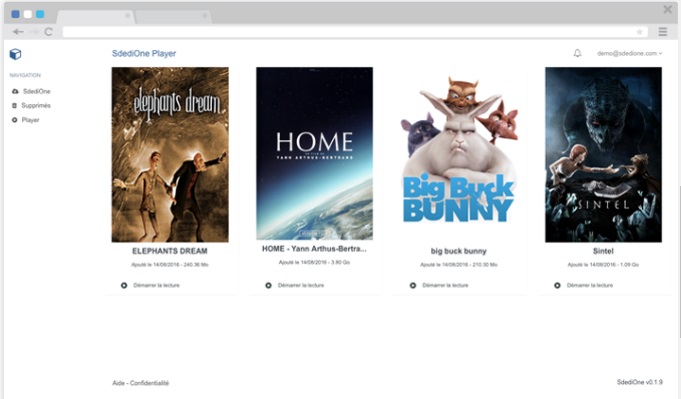Start big buck bunny via Démarrer la lecture
The image size is (681, 399).
pos(445,285)
